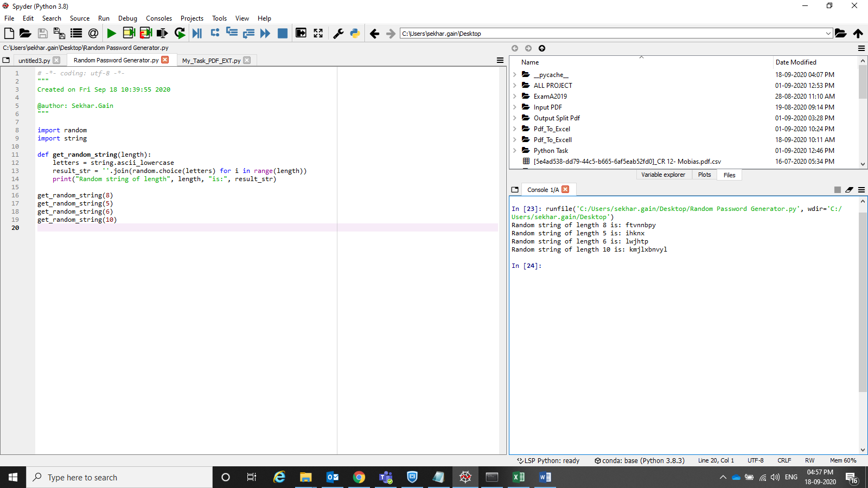Go to parent directory in file explorer pane
The width and height of the screenshot is (868, 488).
[541, 48]
